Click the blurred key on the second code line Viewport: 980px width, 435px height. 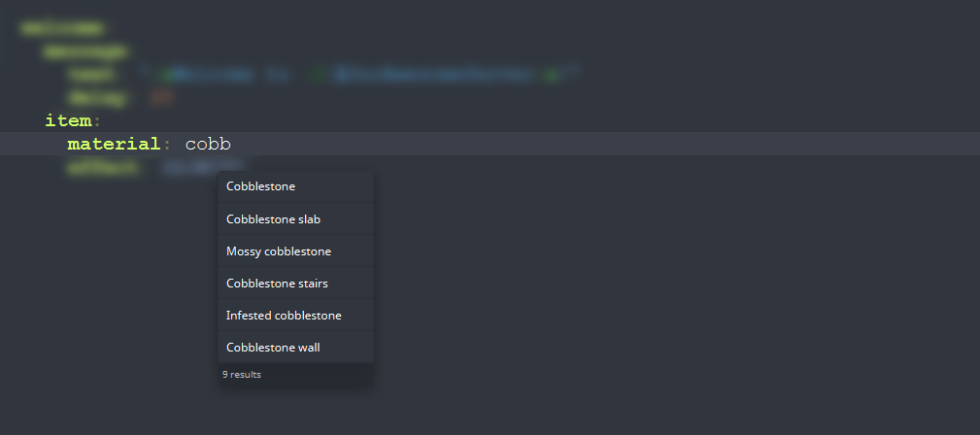coord(85,51)
